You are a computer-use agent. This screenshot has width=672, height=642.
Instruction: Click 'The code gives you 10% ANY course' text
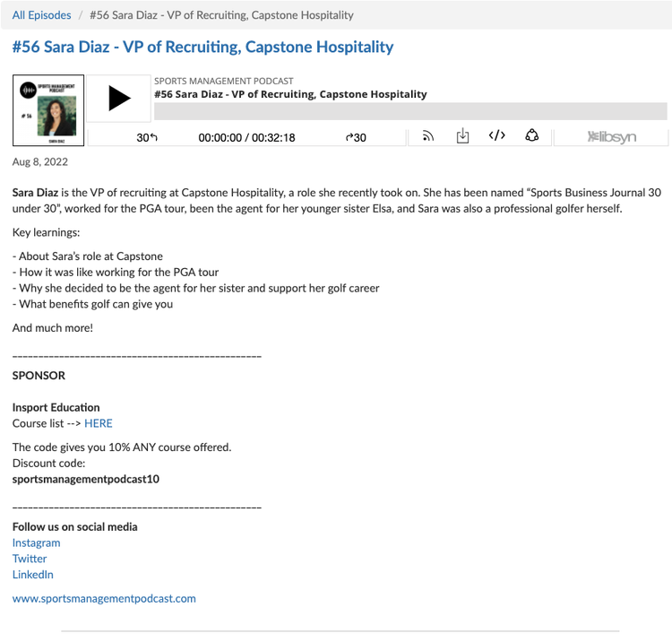pyautogui.click(x=122, y=447)
